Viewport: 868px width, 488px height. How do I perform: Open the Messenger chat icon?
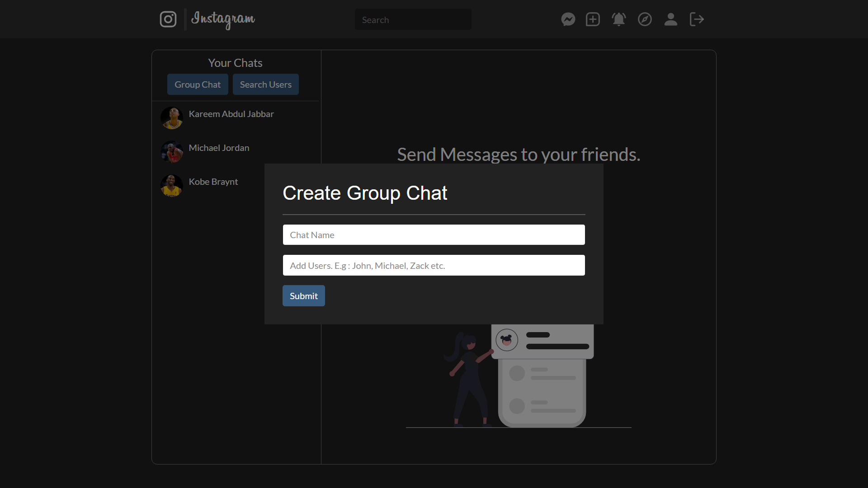pyautogui.click(x=568, y=19)
